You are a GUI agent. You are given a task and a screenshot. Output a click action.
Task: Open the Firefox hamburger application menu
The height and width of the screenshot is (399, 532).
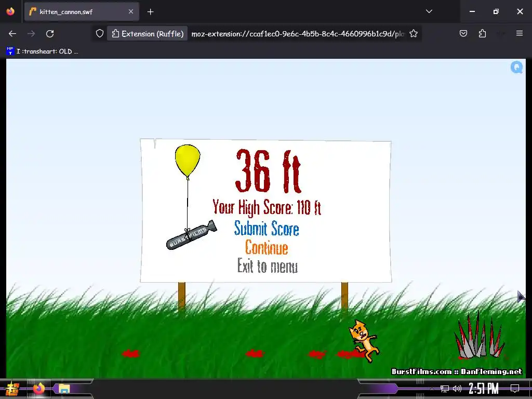[x=519, y=33]
